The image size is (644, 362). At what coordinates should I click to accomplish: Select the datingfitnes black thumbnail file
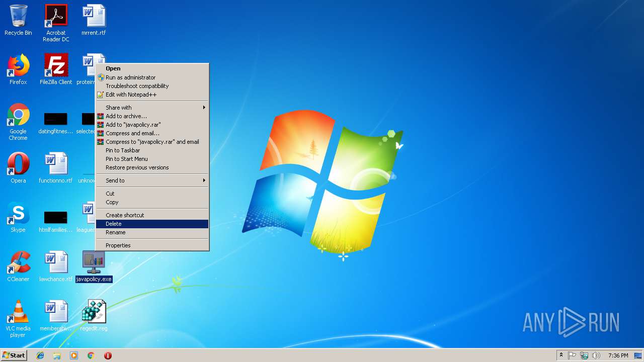[56, 124]
